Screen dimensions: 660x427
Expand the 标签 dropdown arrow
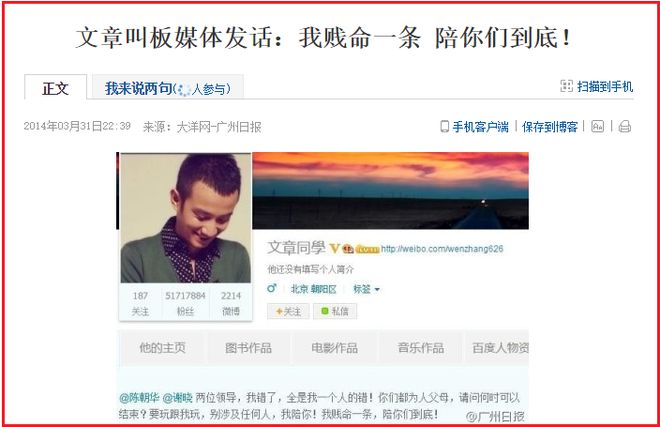377,289
